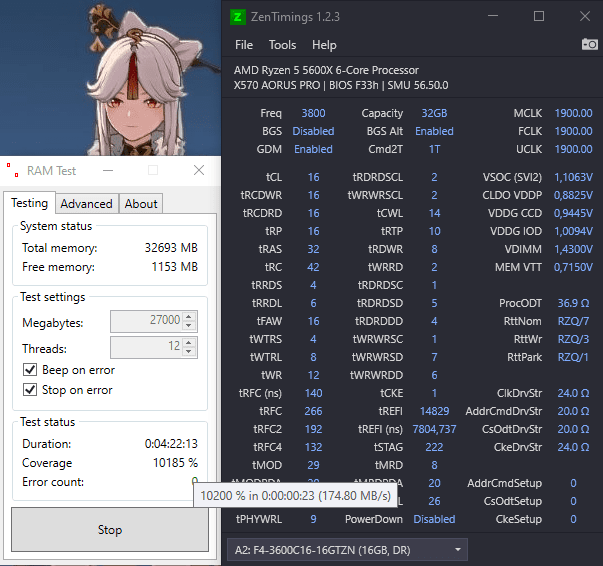
Task: Click the tRC value 42
Action: click(x=313, y=267)
